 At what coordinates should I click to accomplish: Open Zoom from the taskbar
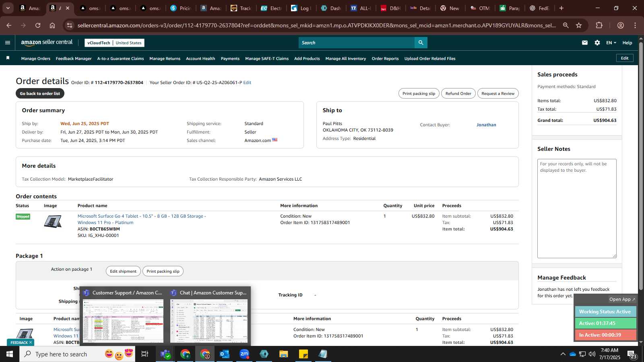(x=244, y=354)
